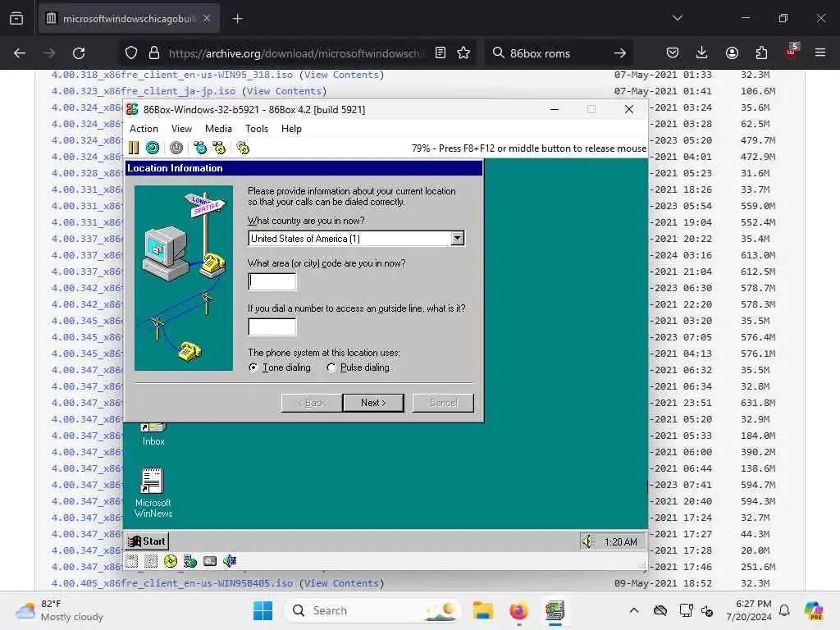Open Windows 95 Start button

pyautogui.click(x=147, y=541)
